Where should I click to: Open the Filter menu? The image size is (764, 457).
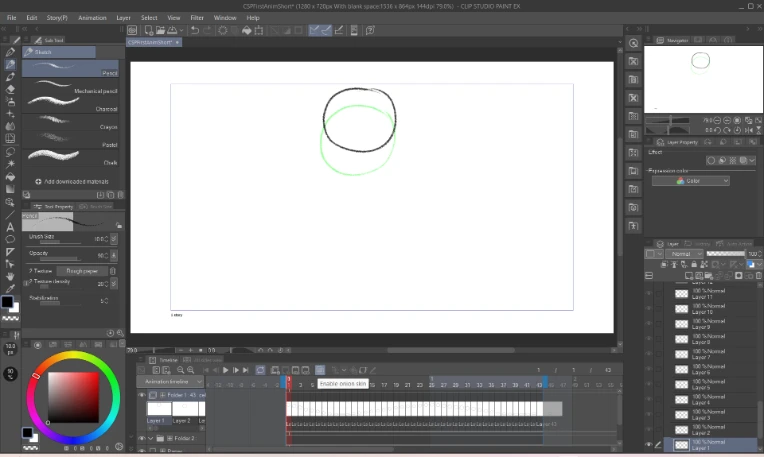click(x=197, y=17)
